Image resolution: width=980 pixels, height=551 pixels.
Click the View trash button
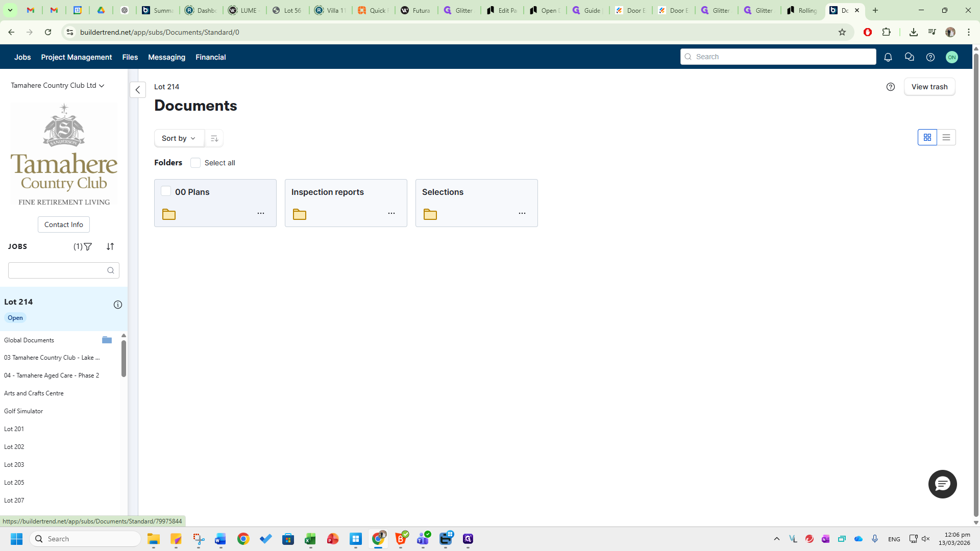[x=929, y=87]
